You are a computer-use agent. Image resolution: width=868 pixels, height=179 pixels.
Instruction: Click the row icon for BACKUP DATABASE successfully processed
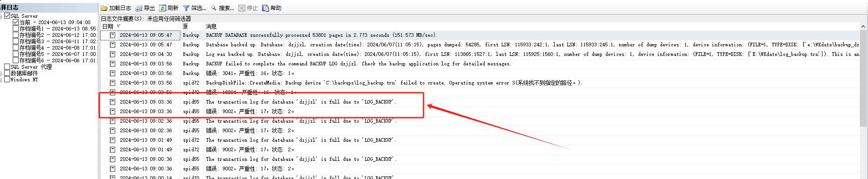coord(112,35)
